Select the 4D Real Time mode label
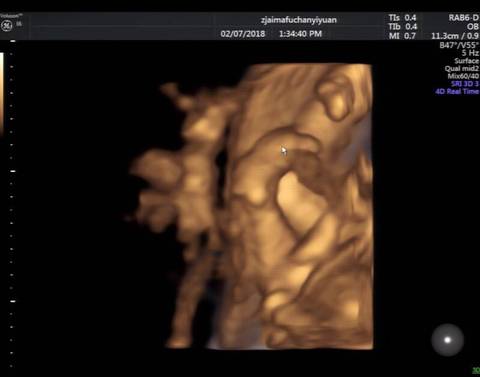The image size is (480, 377). tap(457, 91)
